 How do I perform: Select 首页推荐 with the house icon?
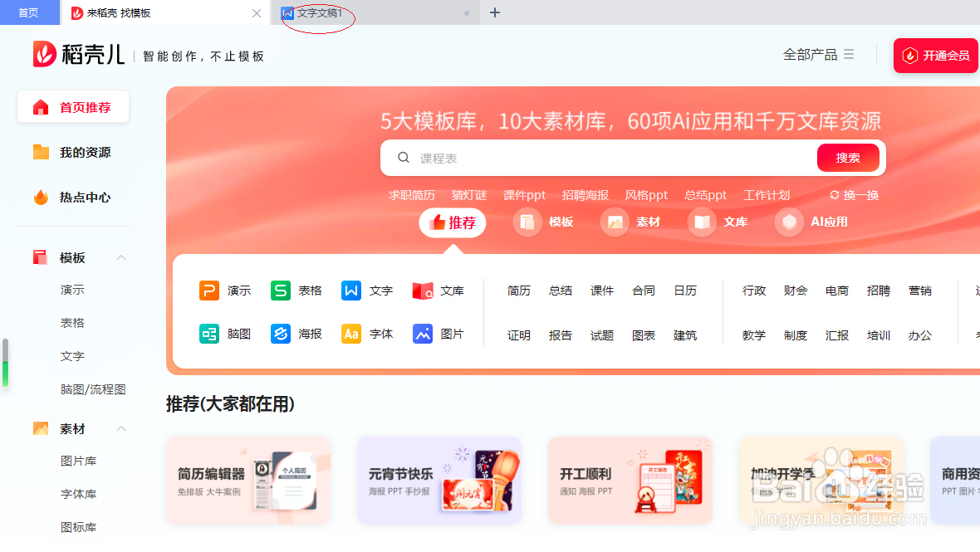coord(41,106)
